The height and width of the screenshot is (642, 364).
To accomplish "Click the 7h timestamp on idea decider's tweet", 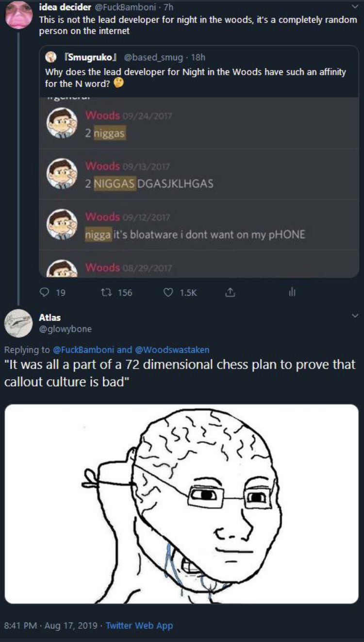I will coord(169,7).
